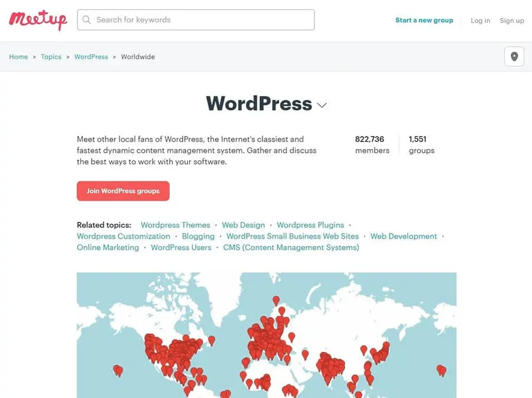Visit the Web Design topic
This screenshot has width=532, height=398.
[243, 225]
